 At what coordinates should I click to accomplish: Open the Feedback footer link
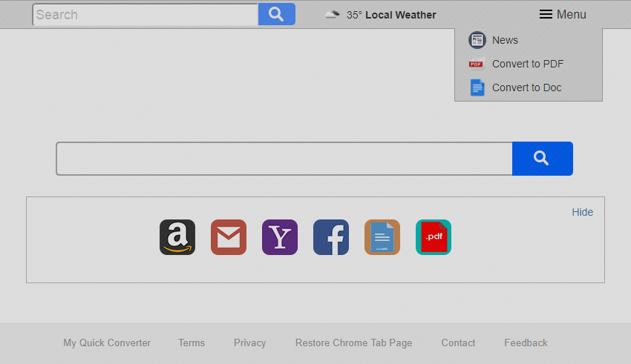coord(526,343)
